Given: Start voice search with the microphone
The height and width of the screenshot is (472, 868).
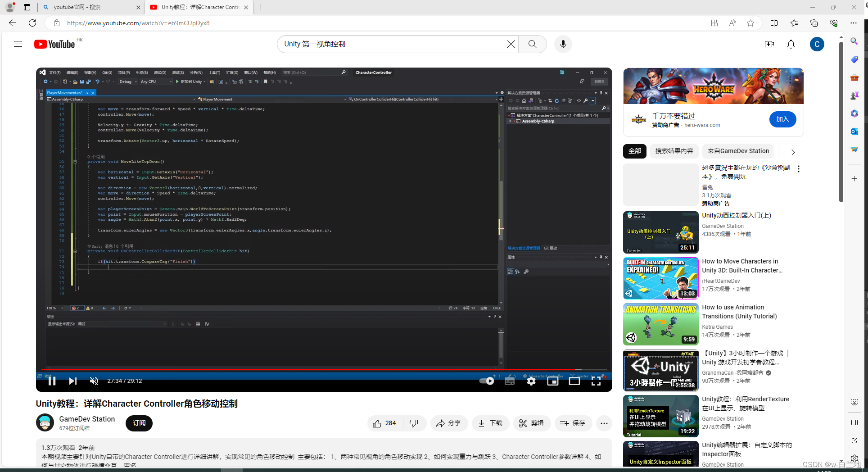Looking at the screenshot, I should (563, 44).
